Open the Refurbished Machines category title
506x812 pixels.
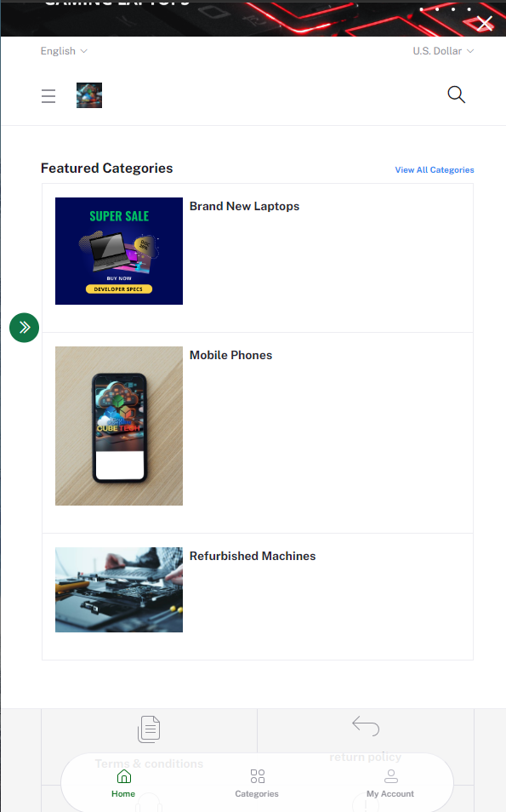pos(253,556)
